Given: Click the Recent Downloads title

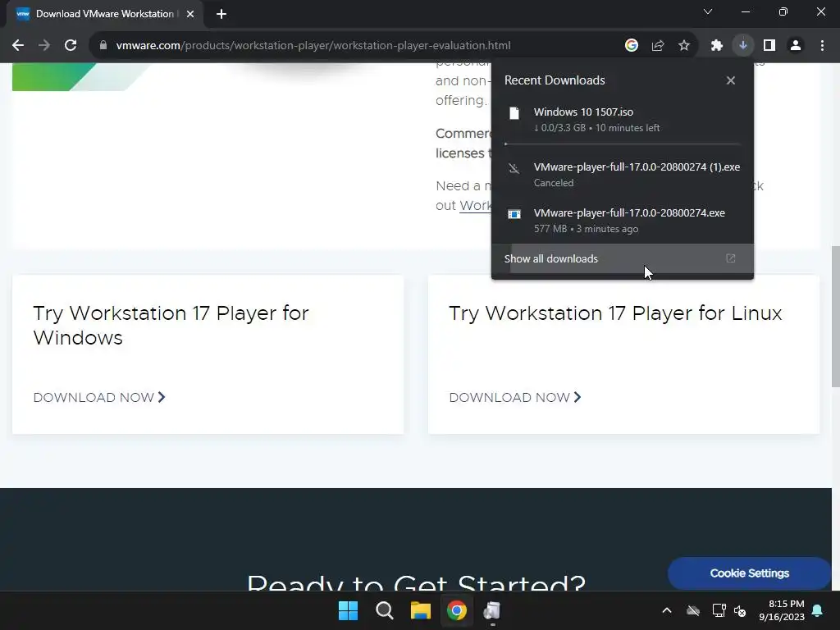Looking at the screenshot, I should 555,80.
